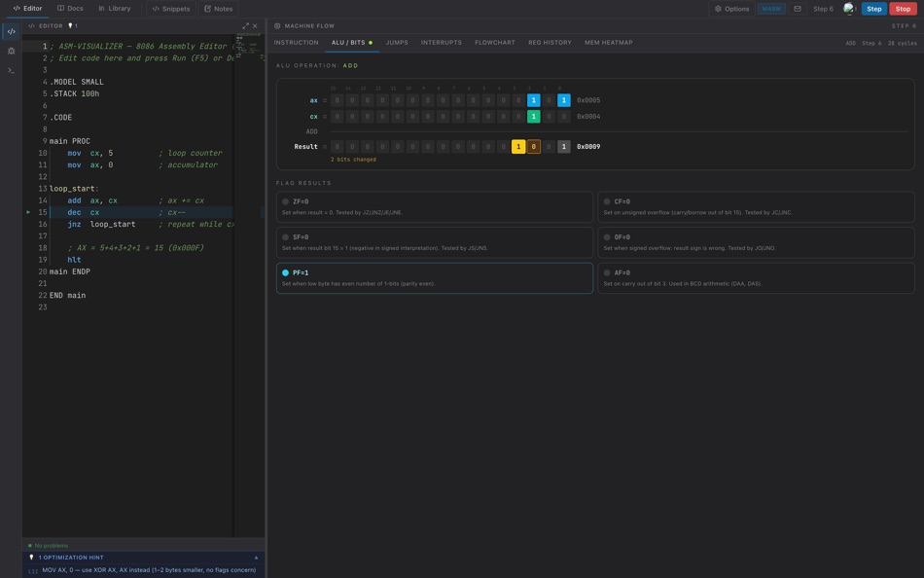Click the '28 cycles' counter text
The width and height of the screenshot is (924, 578).
(903, 43)
